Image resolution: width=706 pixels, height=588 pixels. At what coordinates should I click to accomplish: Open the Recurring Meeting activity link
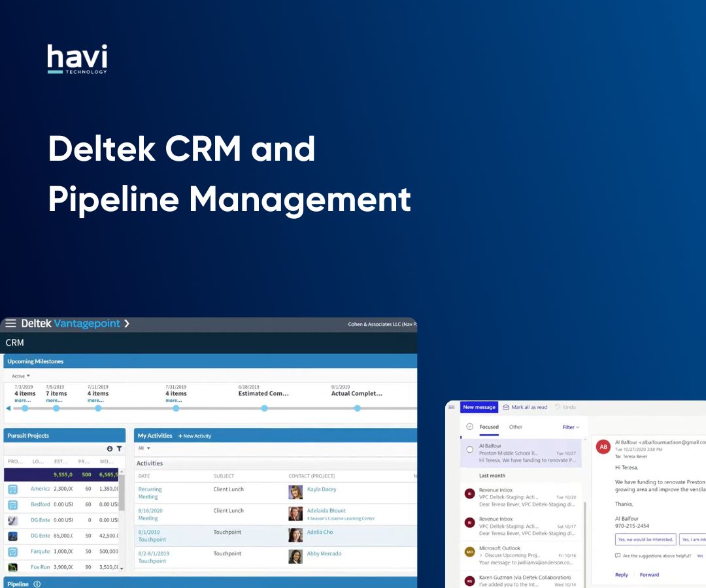[x=150, y=493]
